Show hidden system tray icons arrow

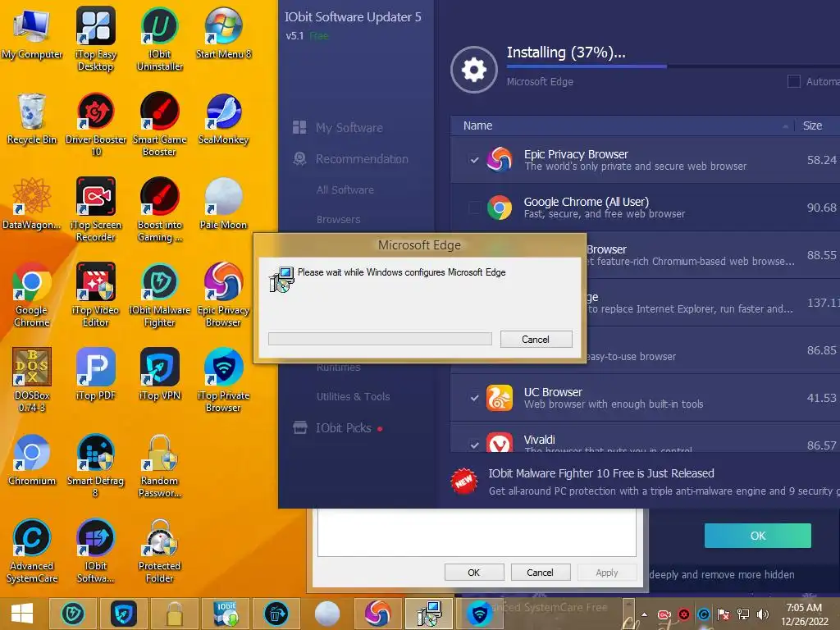pyautogui.click(x=645, y=614)
